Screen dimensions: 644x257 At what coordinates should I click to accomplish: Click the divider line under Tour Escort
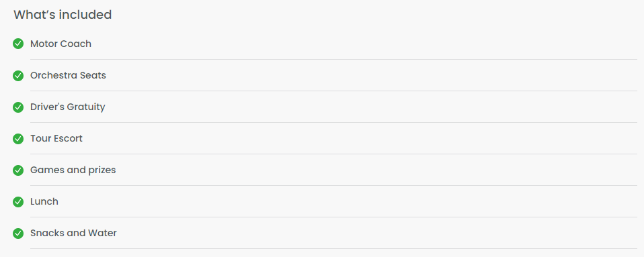333,154
